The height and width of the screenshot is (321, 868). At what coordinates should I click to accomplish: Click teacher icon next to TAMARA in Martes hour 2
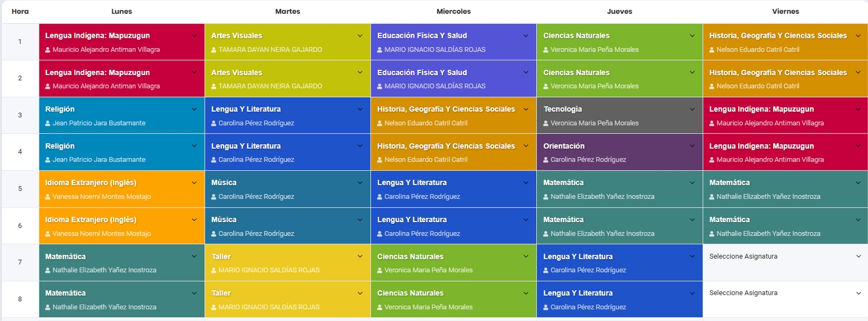coord(214,87)
